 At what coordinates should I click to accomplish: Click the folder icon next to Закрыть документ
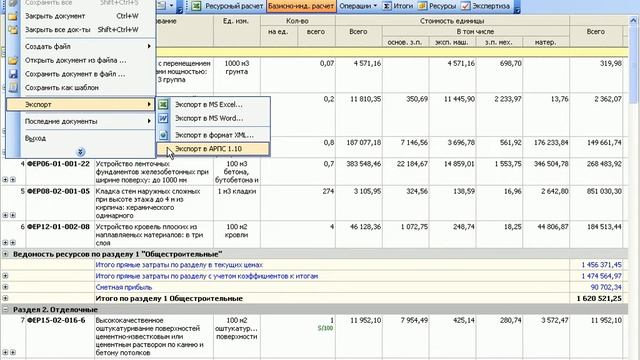[13, 16]
